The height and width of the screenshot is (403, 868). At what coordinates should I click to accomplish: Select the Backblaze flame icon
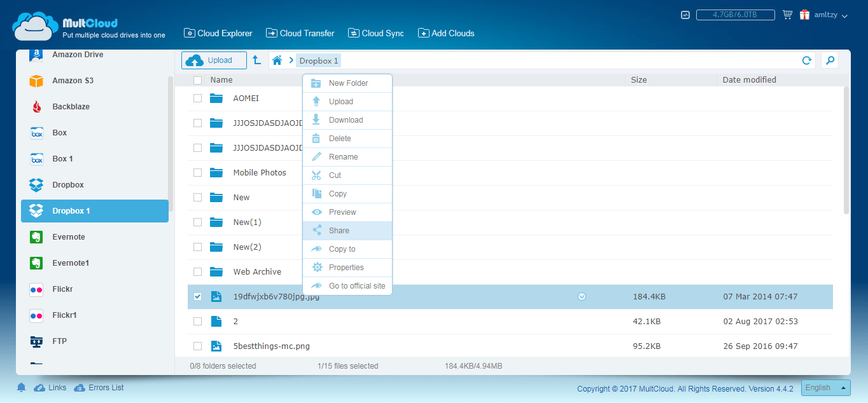pos(37,107)
